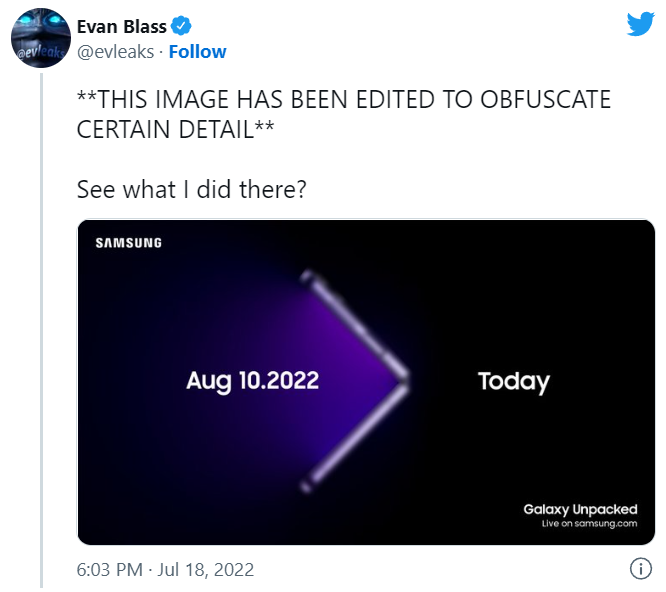Click the black right half of the Samsung image

tap(560, 300)
